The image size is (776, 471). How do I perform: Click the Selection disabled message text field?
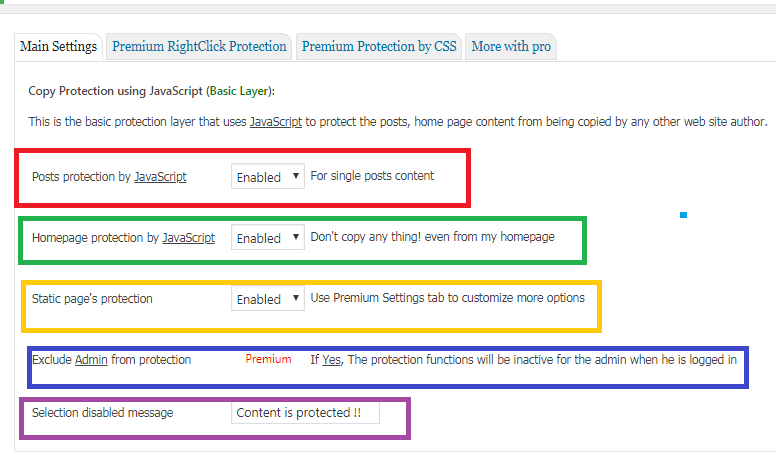point(304,413)
